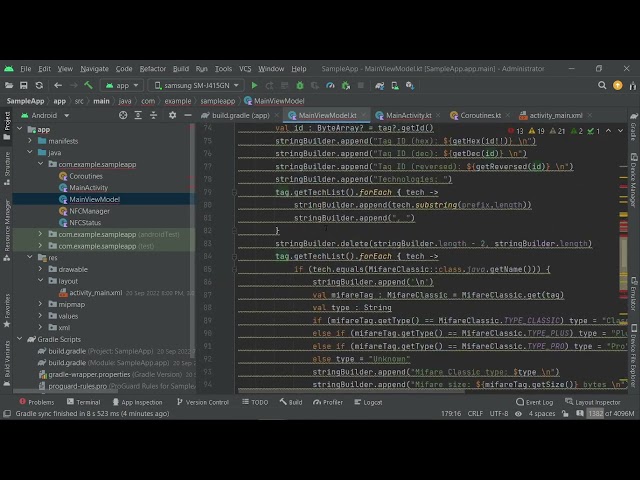640x480 pixels.
Task: Open Device Manager icon in toolbar
Action: pyautogui.click(x=395, y=85)
